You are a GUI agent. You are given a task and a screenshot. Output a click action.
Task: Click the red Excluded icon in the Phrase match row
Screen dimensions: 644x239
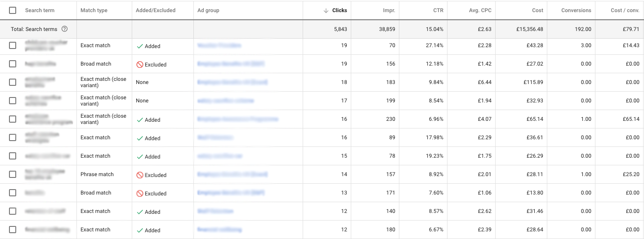tap(140, 175)
